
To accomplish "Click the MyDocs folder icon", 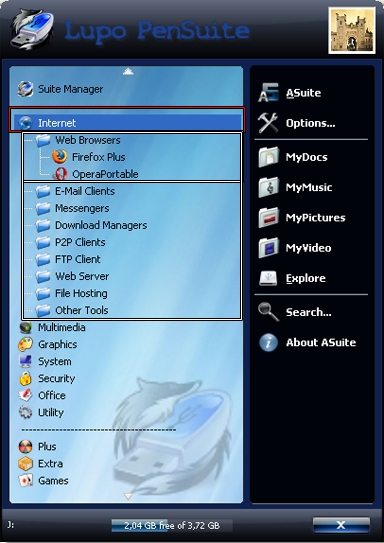I will pos(268,157).
